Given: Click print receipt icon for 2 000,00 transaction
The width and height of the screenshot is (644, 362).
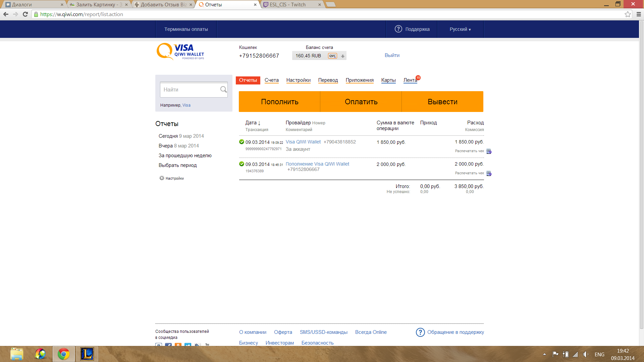Looking at the screenshot, I should tap(489, 174).
